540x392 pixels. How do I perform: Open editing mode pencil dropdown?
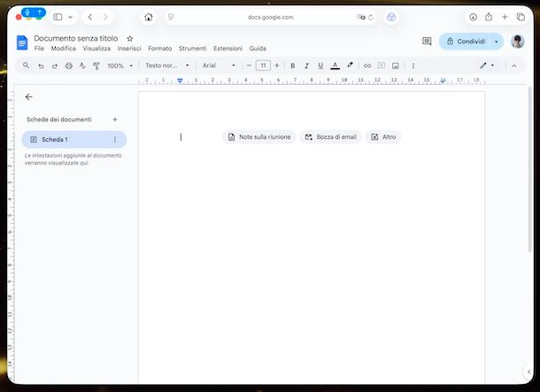487,65
